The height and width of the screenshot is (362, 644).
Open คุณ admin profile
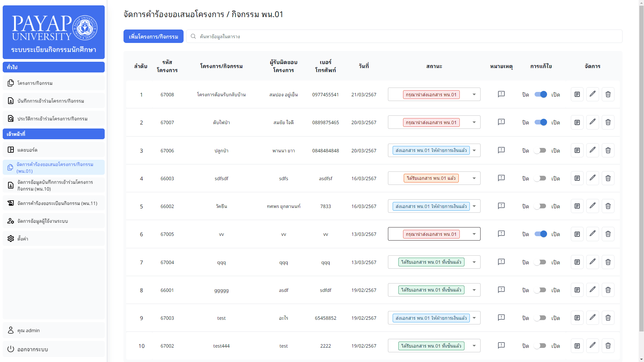[54, 330]
